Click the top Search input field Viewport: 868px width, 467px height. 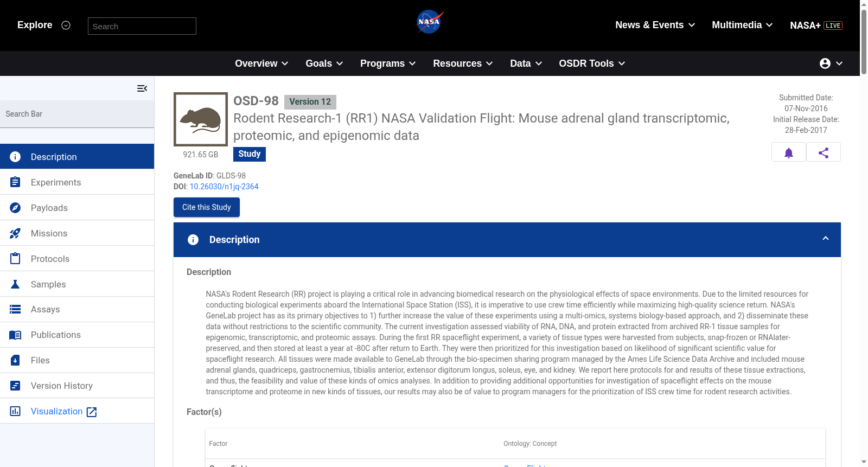pyautogui.click(x=142, y=26)
